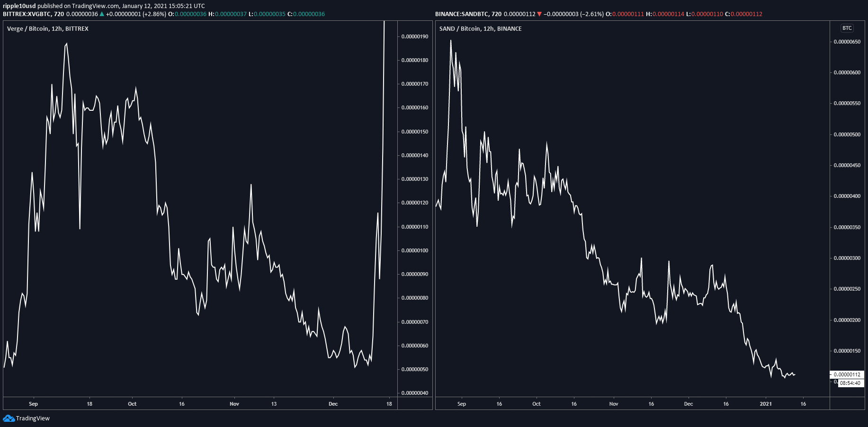Click the 'Dec' label on SAND chart time axis
The image size is (868, 427).
(x=689, y=404)
